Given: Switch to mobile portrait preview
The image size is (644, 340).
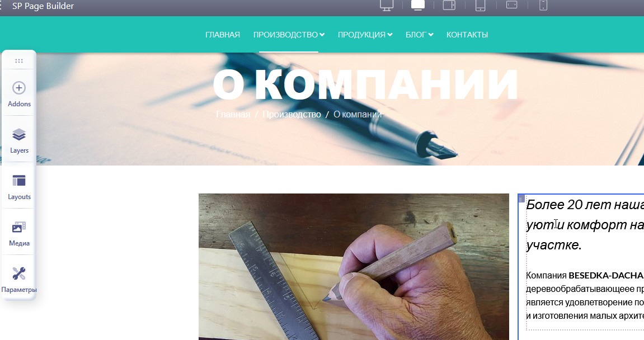Looking at the screenshot, I should [543, 5].
